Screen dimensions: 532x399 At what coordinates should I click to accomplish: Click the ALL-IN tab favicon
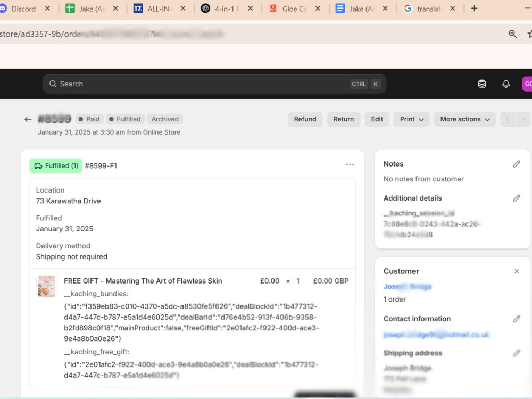(138, 9)
